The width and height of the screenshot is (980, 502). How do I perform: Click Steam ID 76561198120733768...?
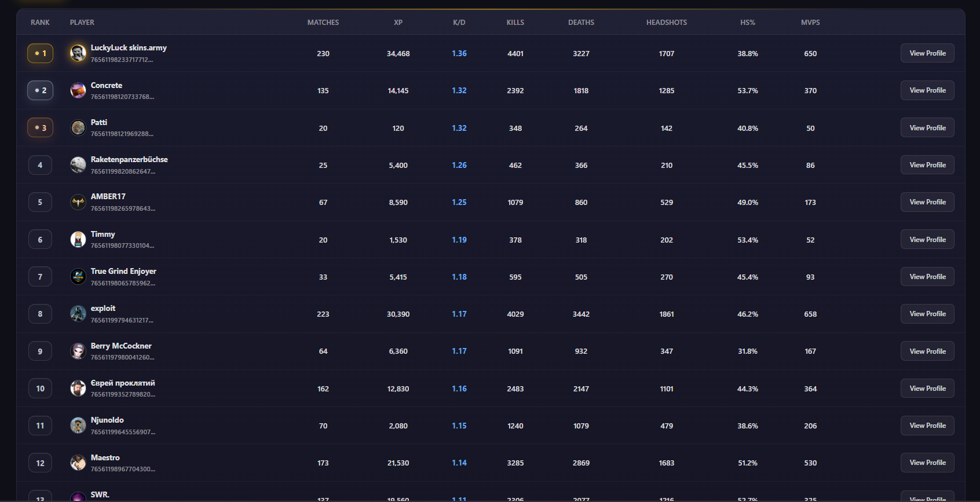click(x=122, y=97)
